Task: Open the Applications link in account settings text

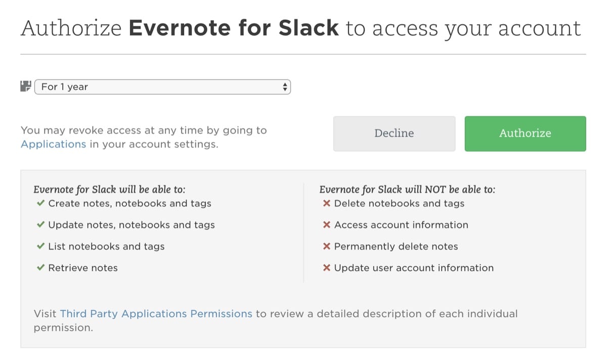Action: click(53, 144)
